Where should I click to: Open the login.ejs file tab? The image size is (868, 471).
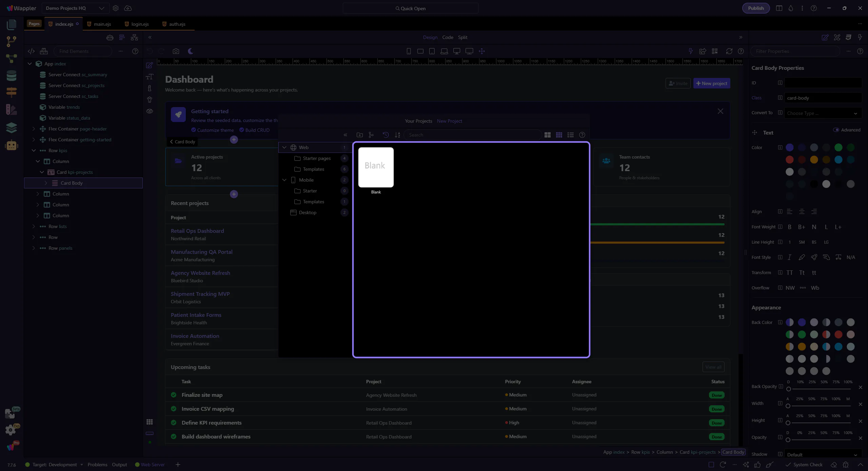(x=140, y=24)
